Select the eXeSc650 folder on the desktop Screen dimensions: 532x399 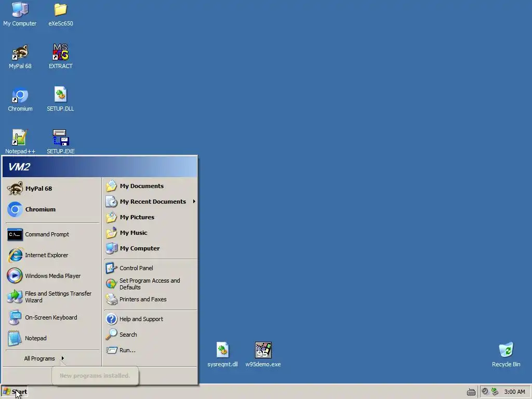[60, 15]
